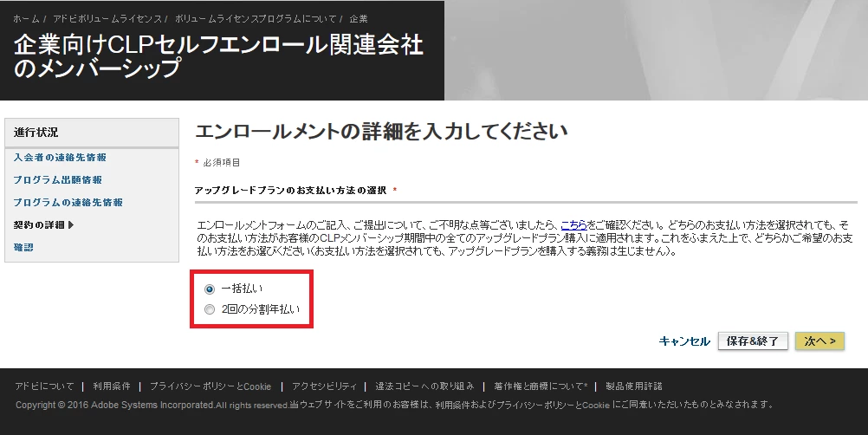Select the 一括払い radio button
The width and height of the screenshot is (868, 435).
click(x=210, y=289)
